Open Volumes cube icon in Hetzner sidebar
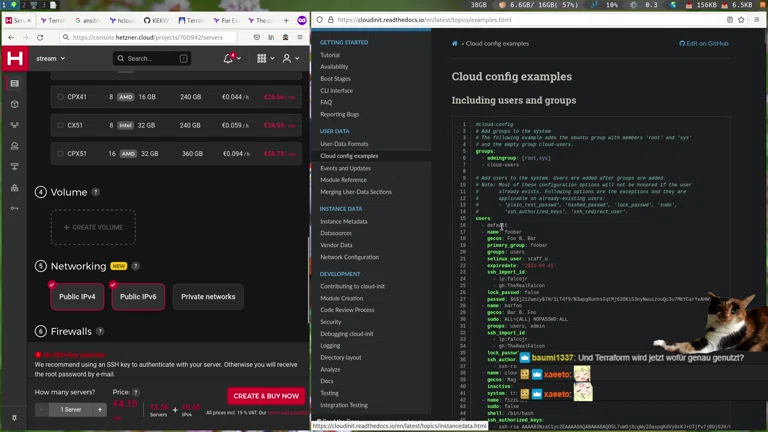 coord(15,104)
